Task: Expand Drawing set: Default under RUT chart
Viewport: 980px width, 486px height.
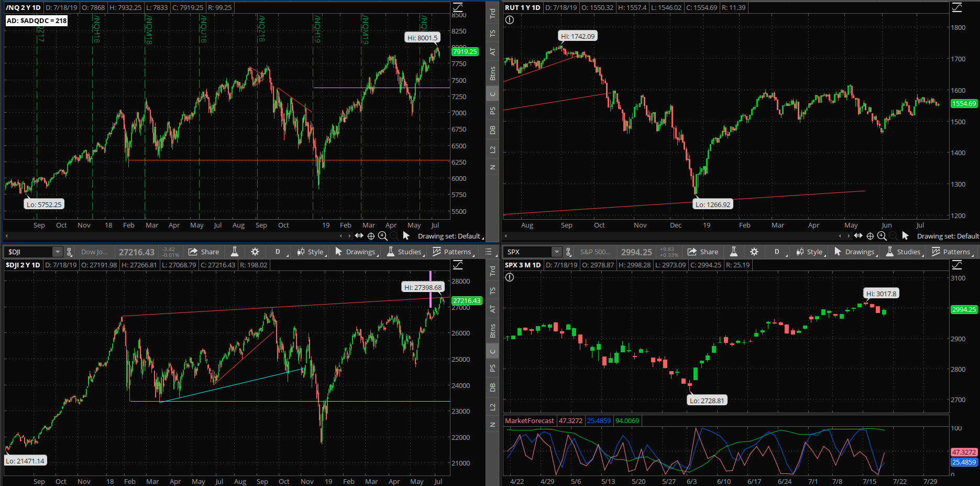Action: tap(948, 236)
